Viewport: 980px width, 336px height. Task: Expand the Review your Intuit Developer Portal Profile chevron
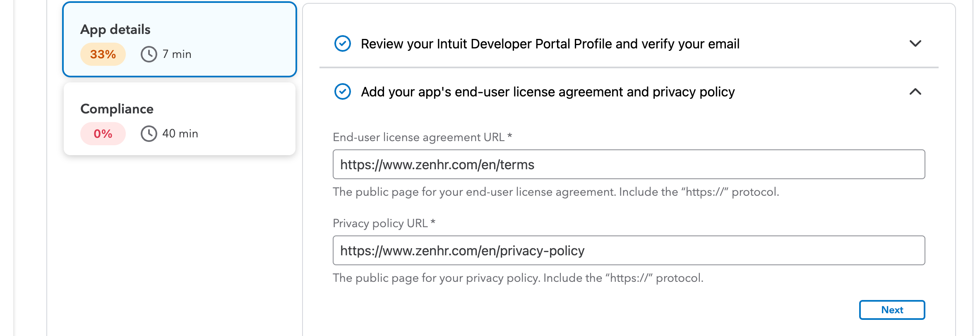[915, 43]
